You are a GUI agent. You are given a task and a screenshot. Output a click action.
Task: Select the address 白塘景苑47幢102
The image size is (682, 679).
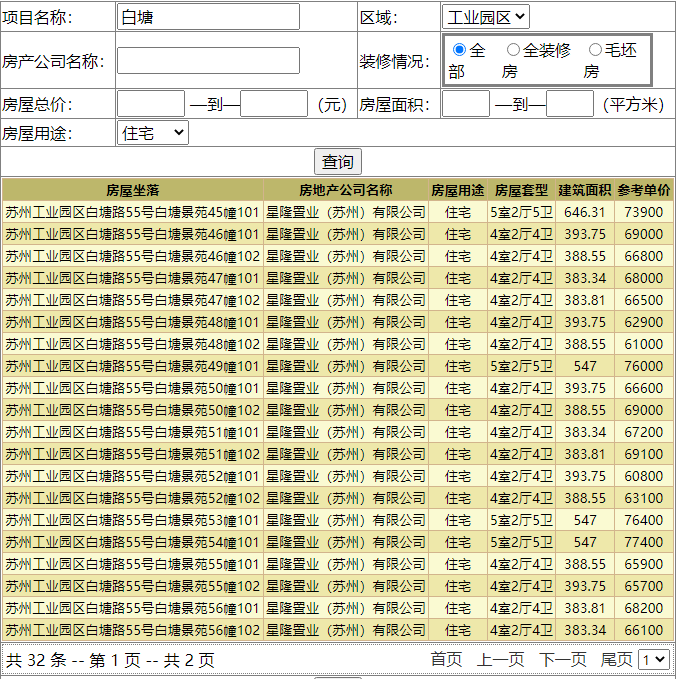click(x=132, y=300)
